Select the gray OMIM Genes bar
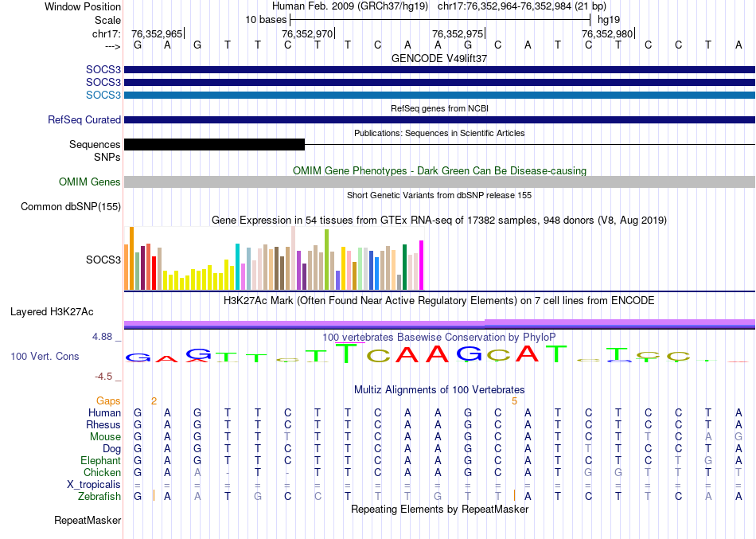 pyautogui.click(x=439, y=182)
